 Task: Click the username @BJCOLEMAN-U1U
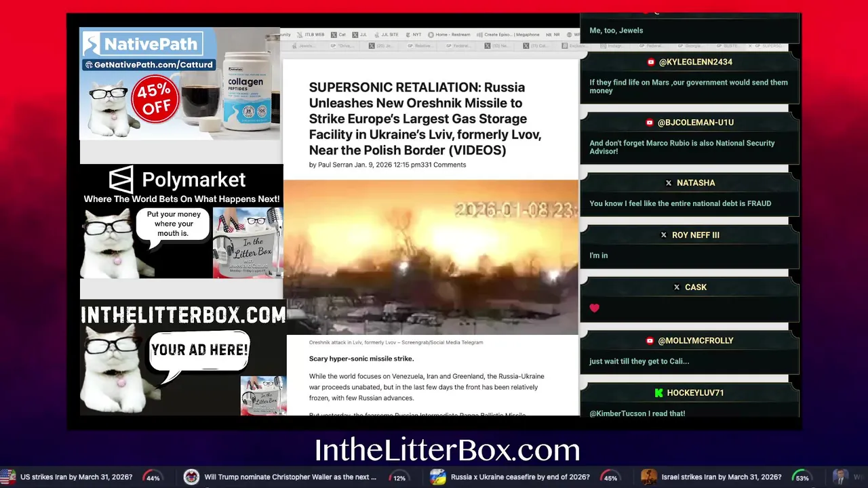click(696, 123)
